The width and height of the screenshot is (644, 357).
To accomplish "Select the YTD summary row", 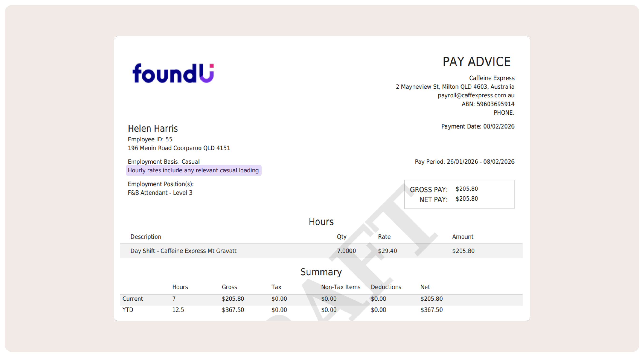I will pyautogui.click(x=128, y=310).
